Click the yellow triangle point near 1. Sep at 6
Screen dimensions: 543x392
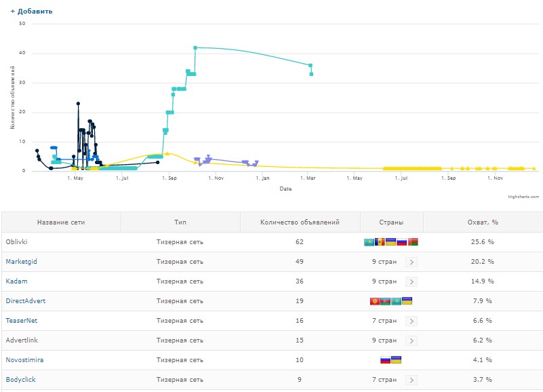coord(167,153)
